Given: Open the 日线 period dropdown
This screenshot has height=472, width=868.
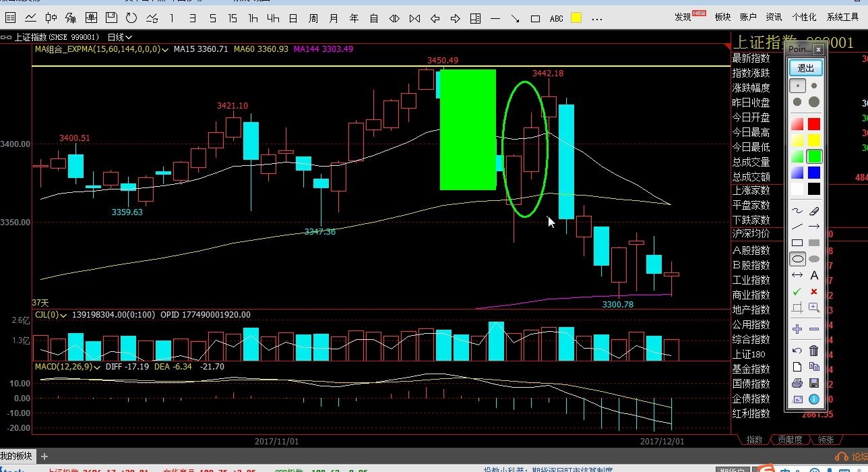Looking at the screenshot, I should click(x=120, y=38).
